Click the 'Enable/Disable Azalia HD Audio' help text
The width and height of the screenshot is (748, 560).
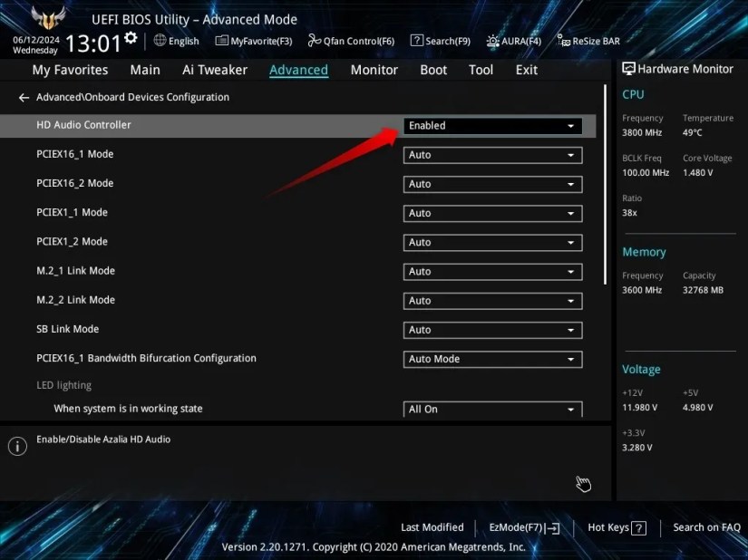pyautogui.click(x=103, y=439)
